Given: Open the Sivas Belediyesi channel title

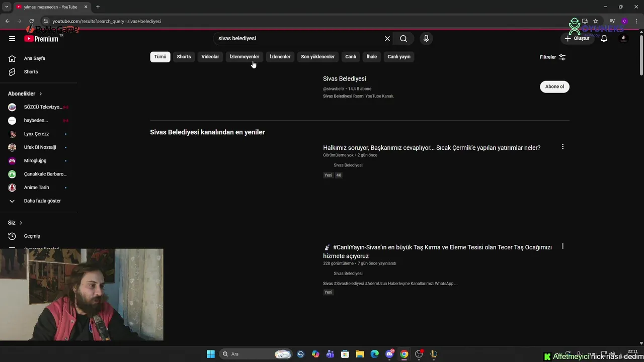Looking at the screenshot, I should click(345, 78).
